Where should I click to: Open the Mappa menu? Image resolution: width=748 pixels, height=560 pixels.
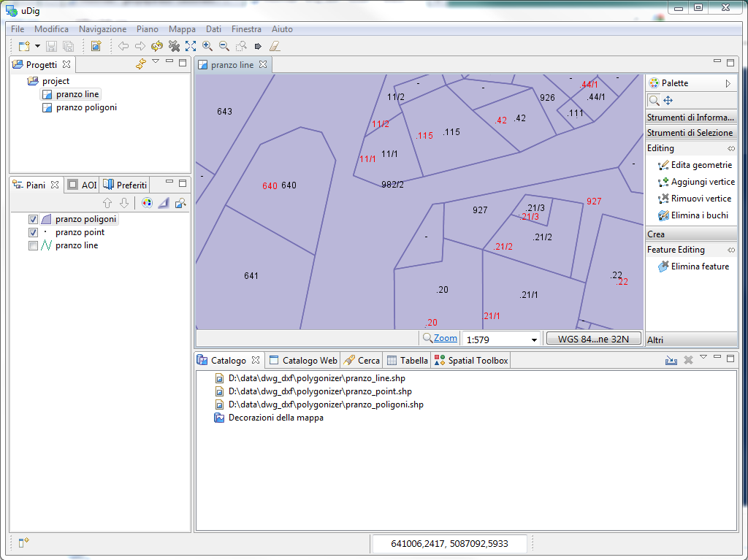[x=182, y=29]
